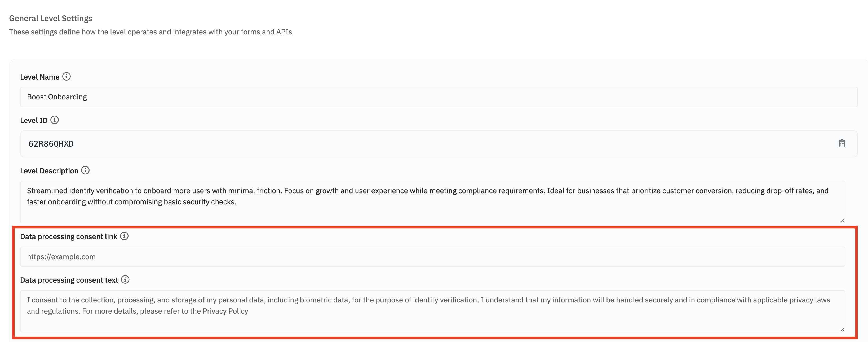Click into the Level Description text area
Viewport: 868px width, 342px height.
click(432, 202)
